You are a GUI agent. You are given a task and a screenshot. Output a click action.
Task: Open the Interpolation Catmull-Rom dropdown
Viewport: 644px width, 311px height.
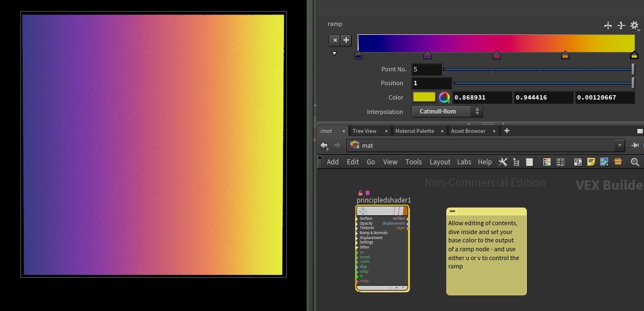447,111
